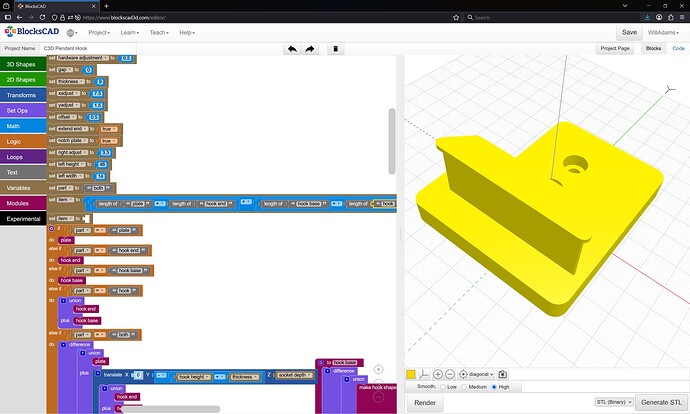Take a snapshot with camera icon
Screen dimensions: 690x414
point(503,373)
